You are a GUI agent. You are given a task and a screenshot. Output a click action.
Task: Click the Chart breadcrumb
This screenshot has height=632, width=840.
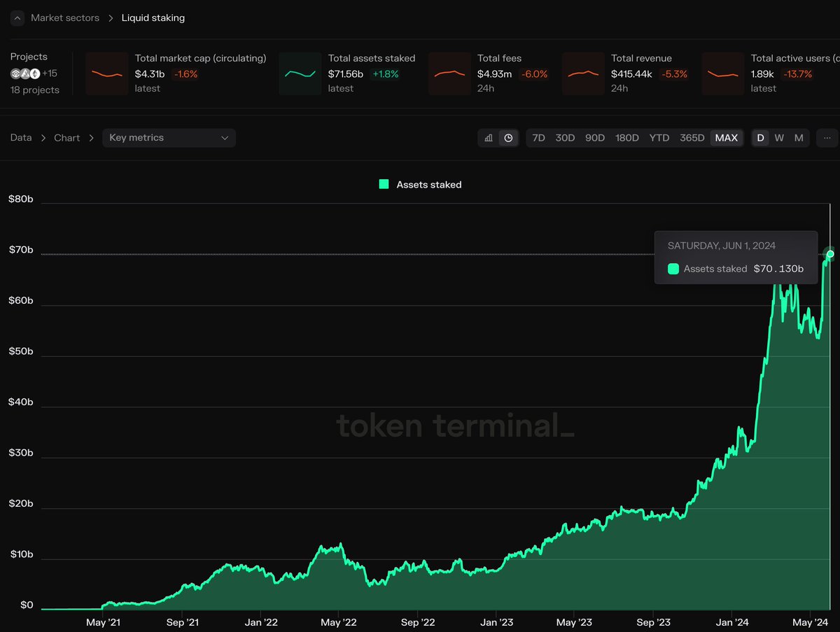click(x=67, y=138)
